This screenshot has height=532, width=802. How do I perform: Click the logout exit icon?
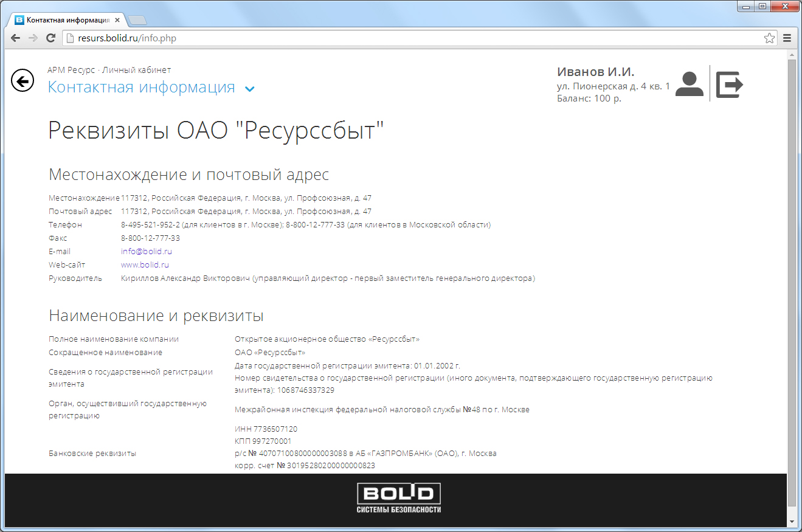pyautogui.click(x=730, y=84)
